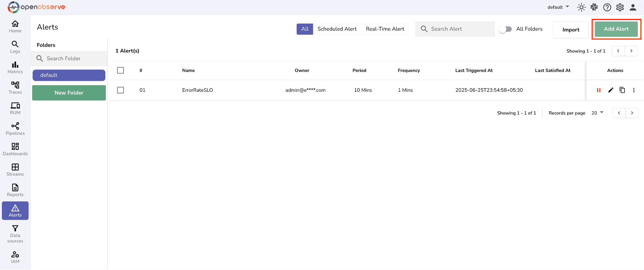Go to previous page in top pagination
Image resolution: width=644 pixels, height=270 pixels.
618,51
